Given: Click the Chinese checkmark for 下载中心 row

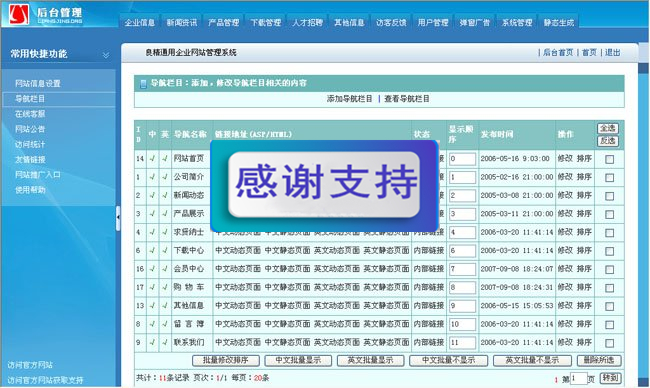Looking at the screenshot, I should (x=153, y=250).
